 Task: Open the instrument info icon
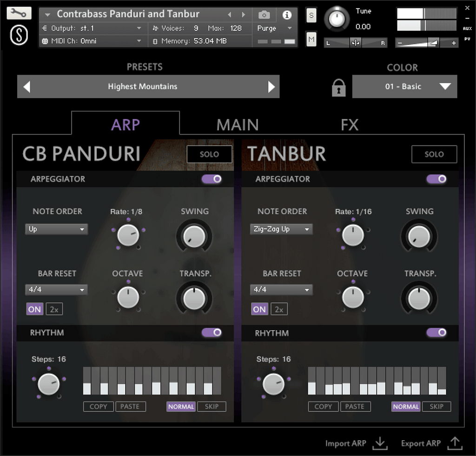287,14
